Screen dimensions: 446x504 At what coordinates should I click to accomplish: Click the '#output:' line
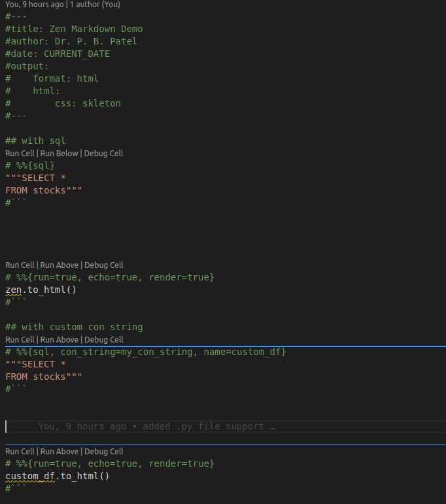pos(27,66)
